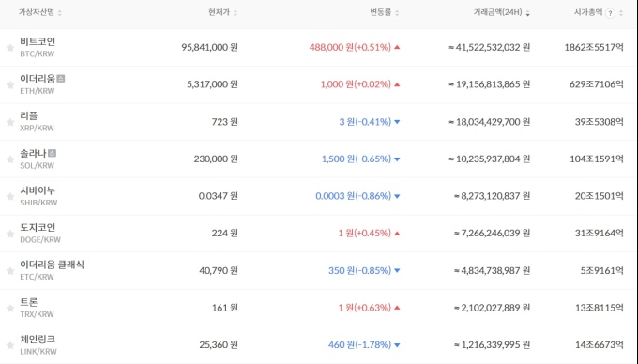Viewport: 638px width, 364px height.
Task: Sort by 변동률 column arrows
Action: tap(397, 13)
